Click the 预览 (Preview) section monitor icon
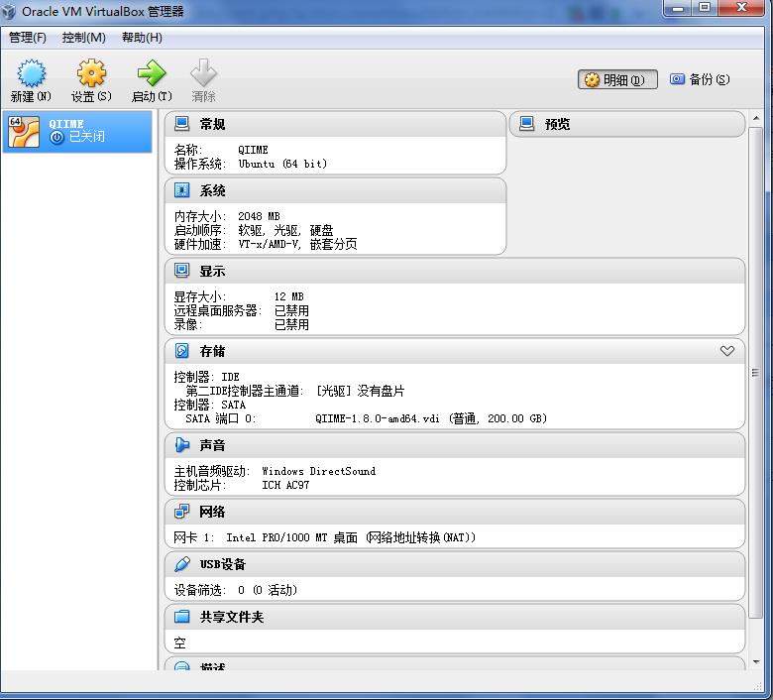Screen dimensions: 773x700 click(x=526, y=123)
